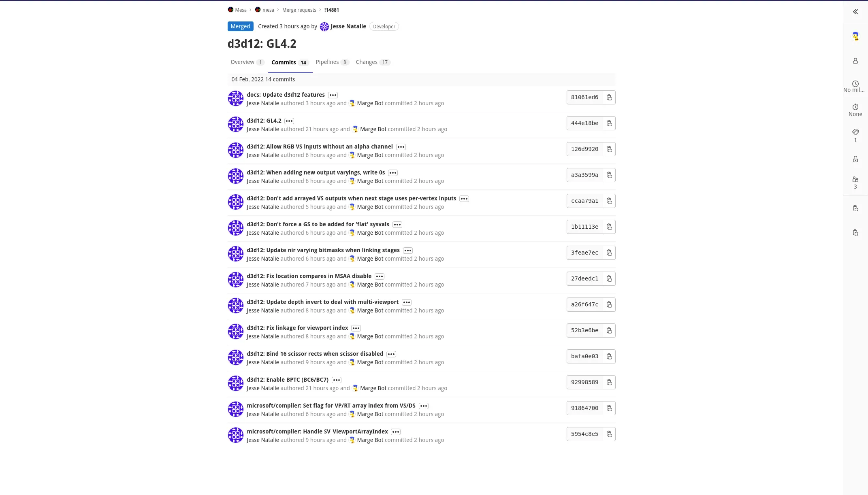Open commit 92998589 hash button
868x495 pixels.
point(584,382)
